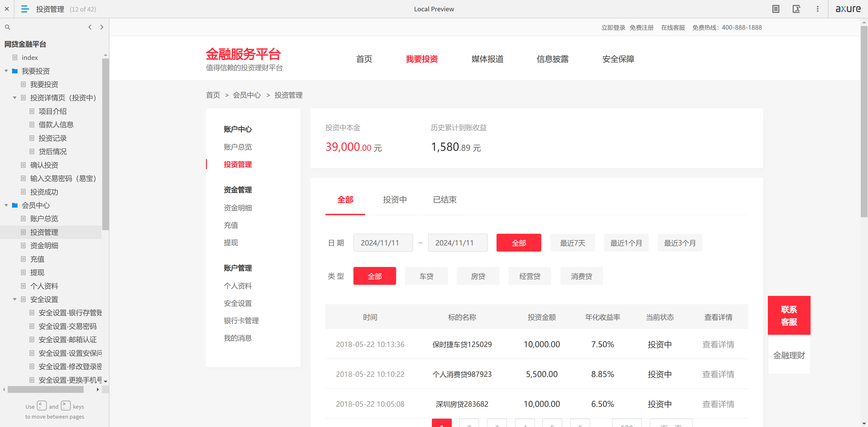
Task: Open the 投资成功 page in sitemap
Action: [x=44, y=192]
